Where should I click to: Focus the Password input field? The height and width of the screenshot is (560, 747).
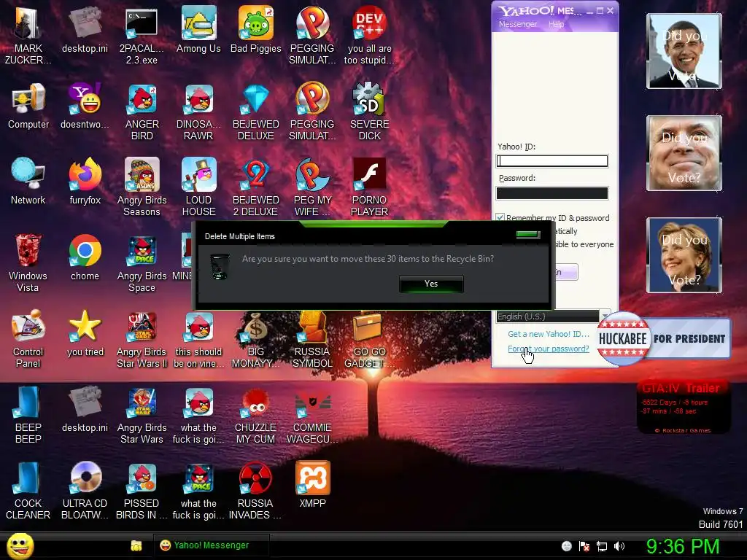[x=552, y=192]
